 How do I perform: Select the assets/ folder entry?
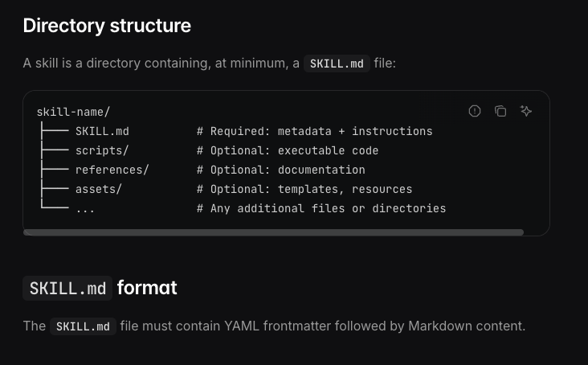click(x=99, y=189)
